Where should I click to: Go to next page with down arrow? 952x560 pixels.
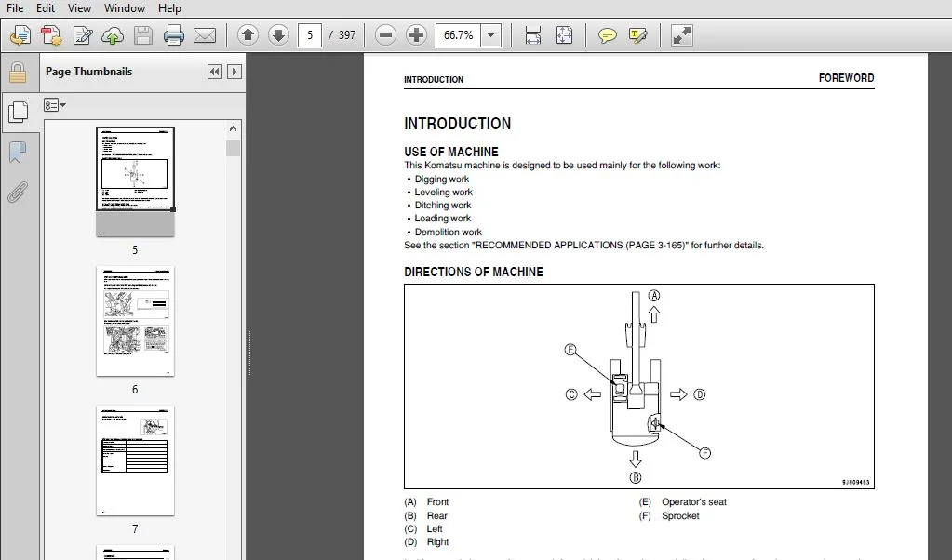[x=278, y=35]
